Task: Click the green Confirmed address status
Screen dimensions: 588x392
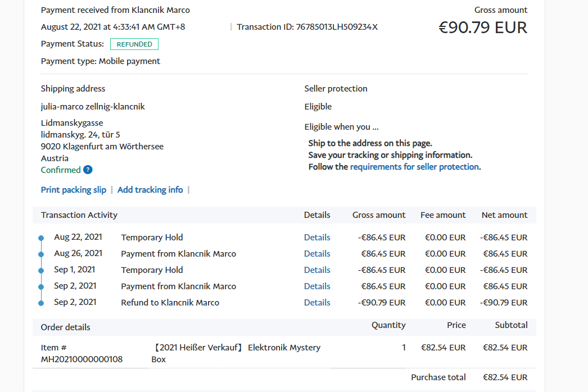Action: (x=61, y=170)
